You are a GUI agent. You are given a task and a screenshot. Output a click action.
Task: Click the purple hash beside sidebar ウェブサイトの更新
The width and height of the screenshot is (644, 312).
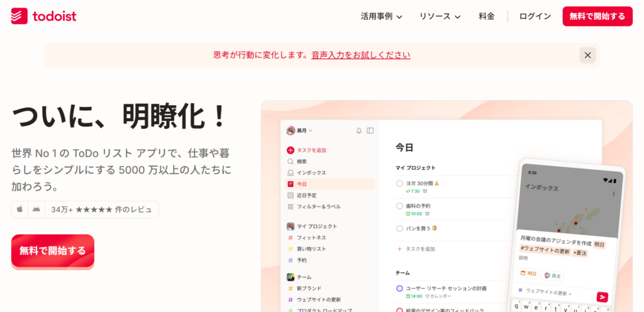click(291, 299)
